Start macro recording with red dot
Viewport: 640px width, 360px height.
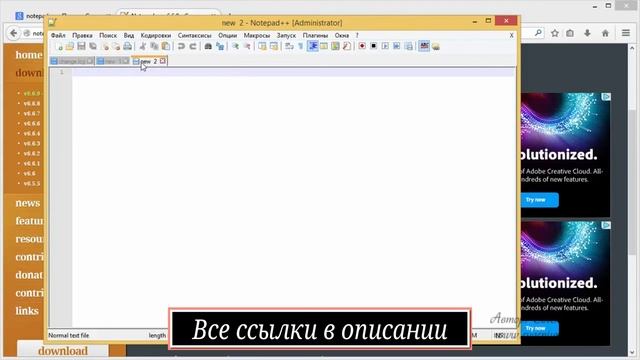(x=362, y=47)
